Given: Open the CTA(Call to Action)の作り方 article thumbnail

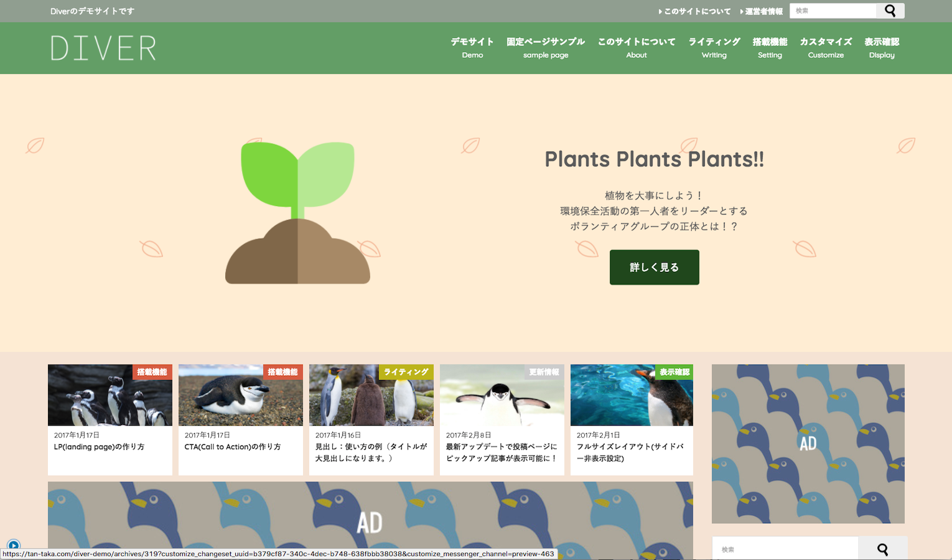Looking at the screenshot, I should (241, 395).
